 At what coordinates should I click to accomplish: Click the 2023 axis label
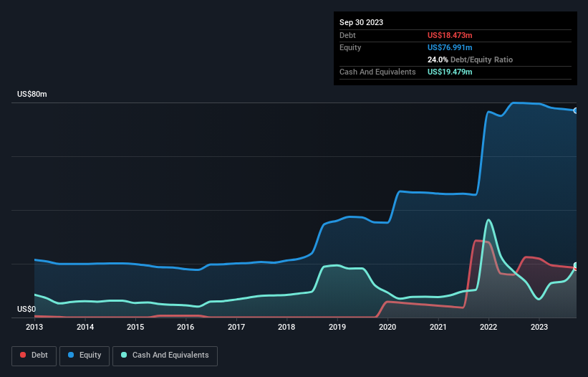(539, 327)
